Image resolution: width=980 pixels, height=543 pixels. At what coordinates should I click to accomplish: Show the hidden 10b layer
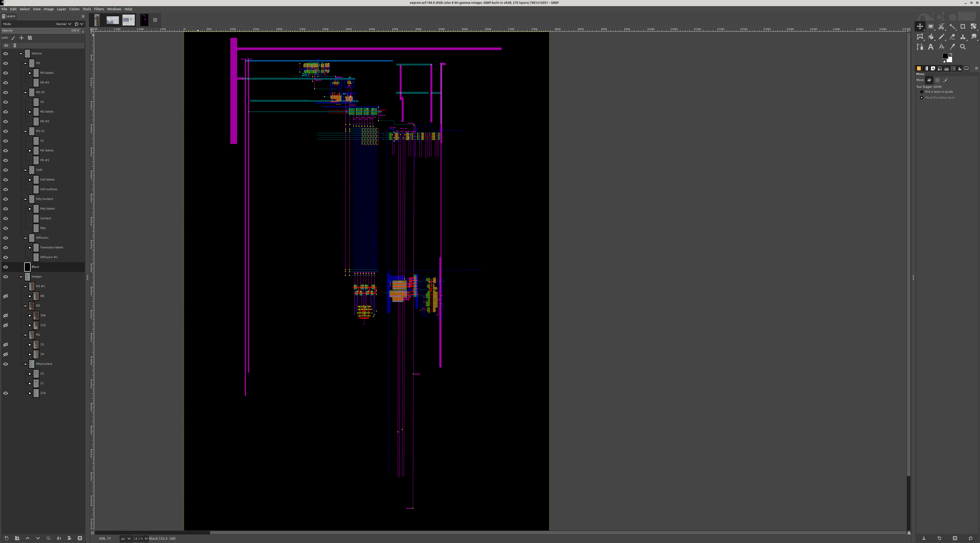point(6,316)
